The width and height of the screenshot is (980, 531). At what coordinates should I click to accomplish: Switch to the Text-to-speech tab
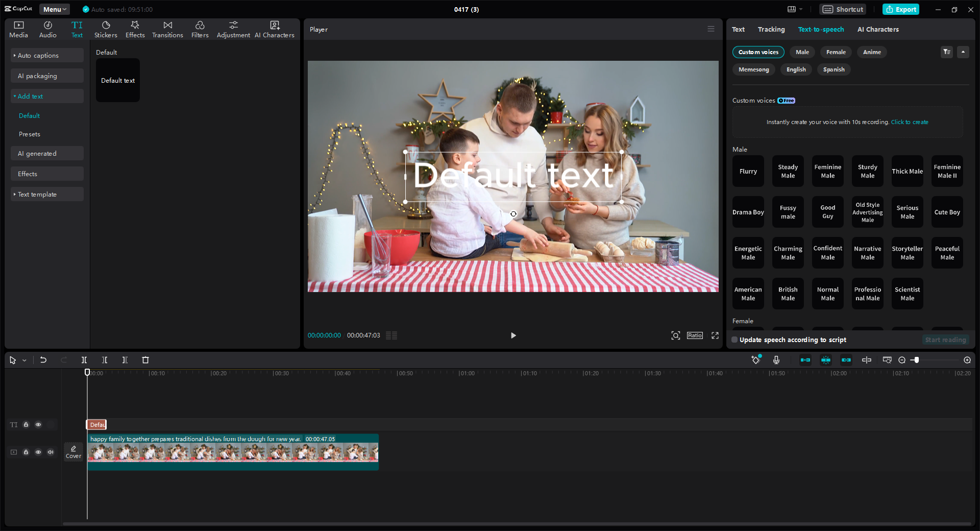click(x=820, y=29)
